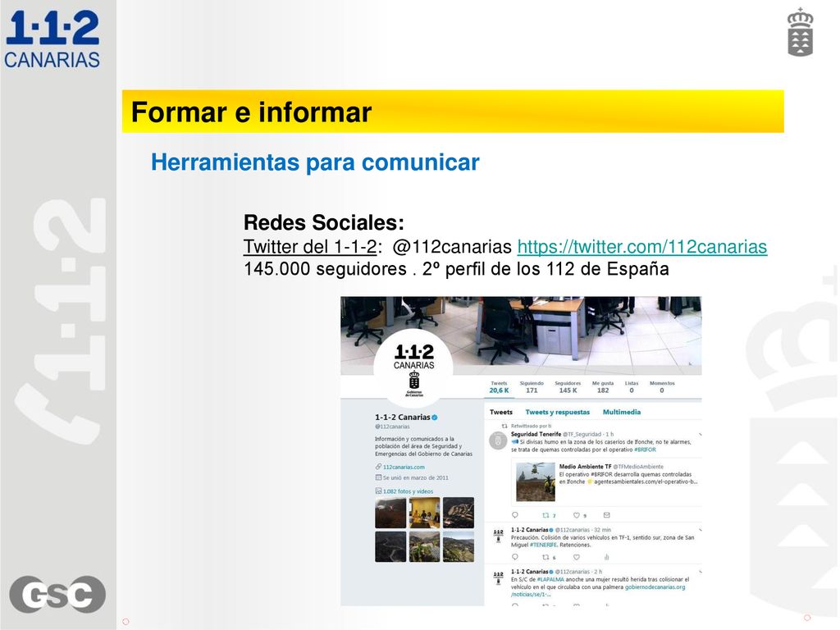Open the 112canarias.com profile link

(x=404, y=467)
